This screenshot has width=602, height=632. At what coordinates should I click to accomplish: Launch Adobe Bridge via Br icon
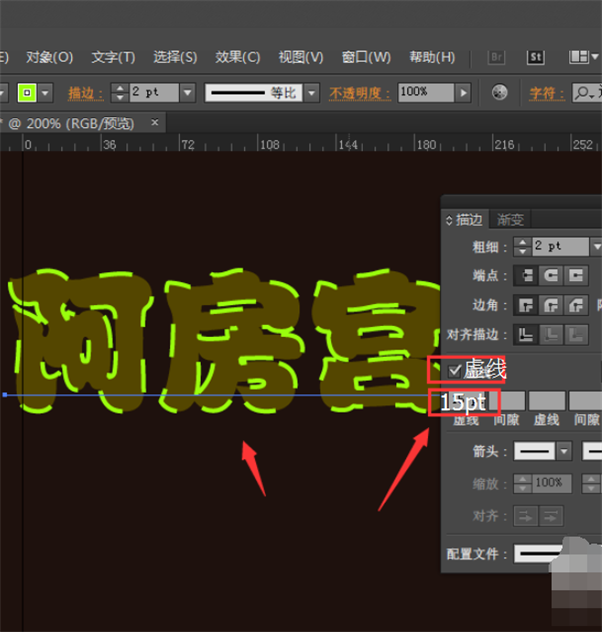pyautogui.click(x=496, y=57)
